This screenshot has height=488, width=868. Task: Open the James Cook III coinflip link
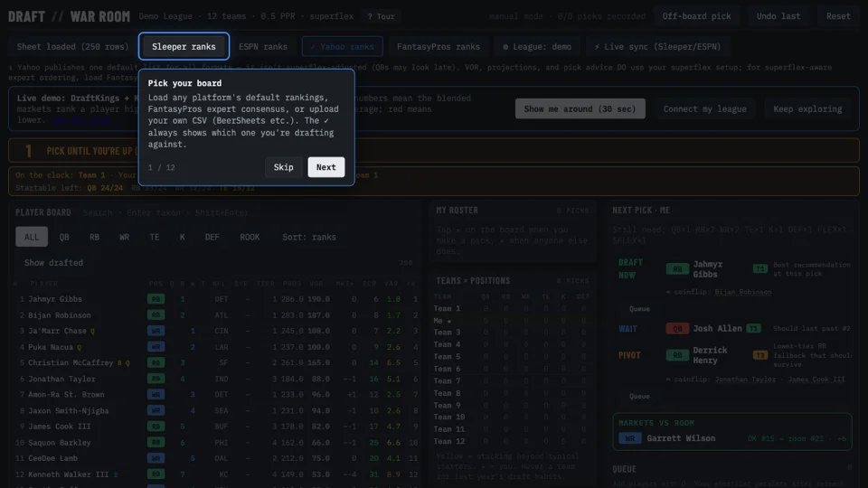tap(816, 379)
